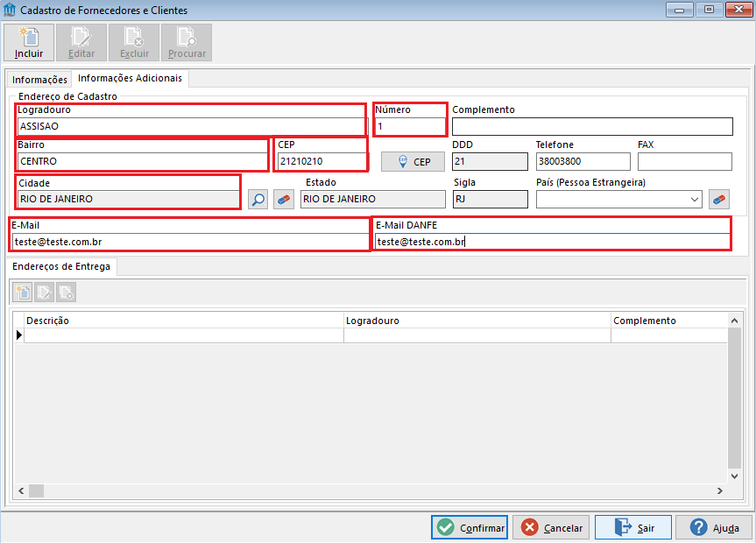This screenshot has height=543, width=756.
Task: Clear País with the eraser icon
Action: [x=719, y=199]
